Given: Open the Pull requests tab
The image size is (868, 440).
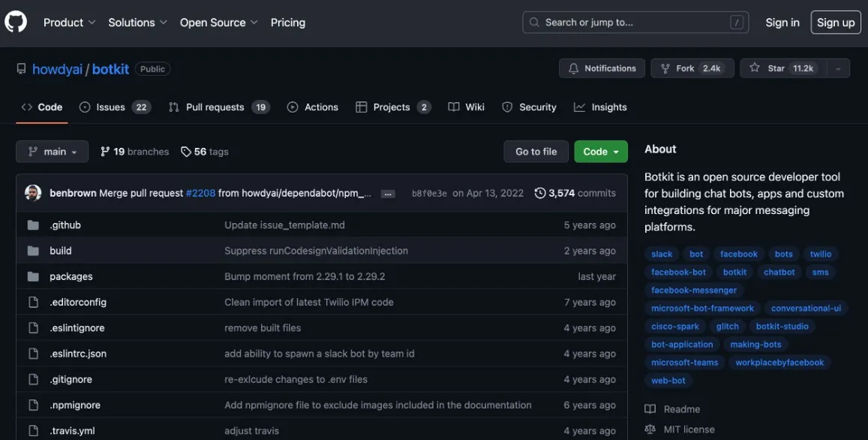Looking at the screenshot, I should (x=219, y=107).
